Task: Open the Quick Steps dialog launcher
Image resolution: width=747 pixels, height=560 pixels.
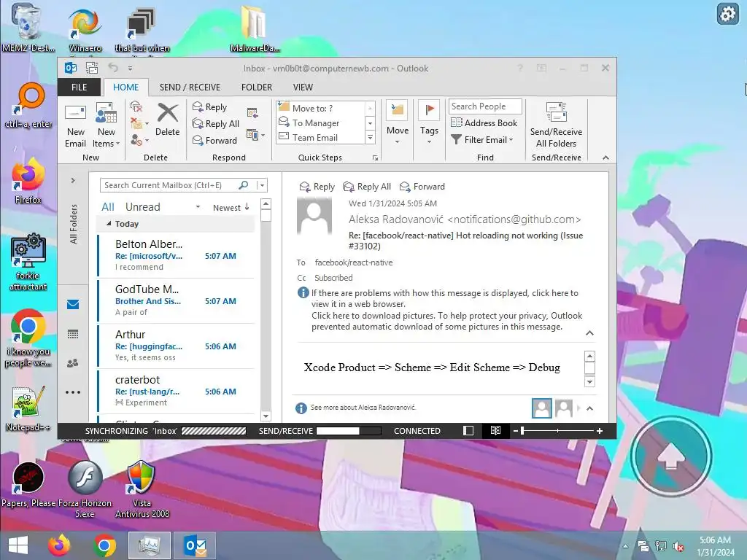Action: point(375,158)
